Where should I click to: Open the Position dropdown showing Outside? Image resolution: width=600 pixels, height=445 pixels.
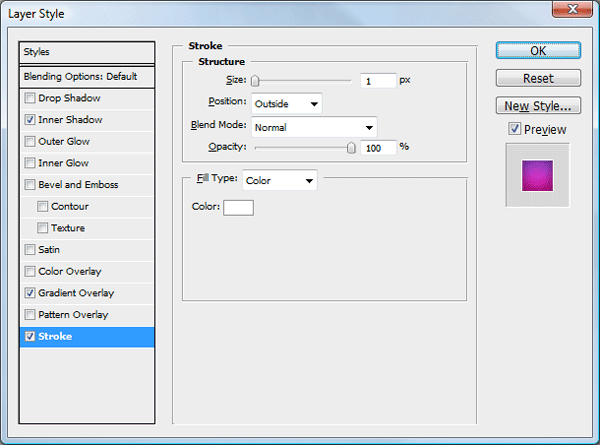(x=287, y=104)
